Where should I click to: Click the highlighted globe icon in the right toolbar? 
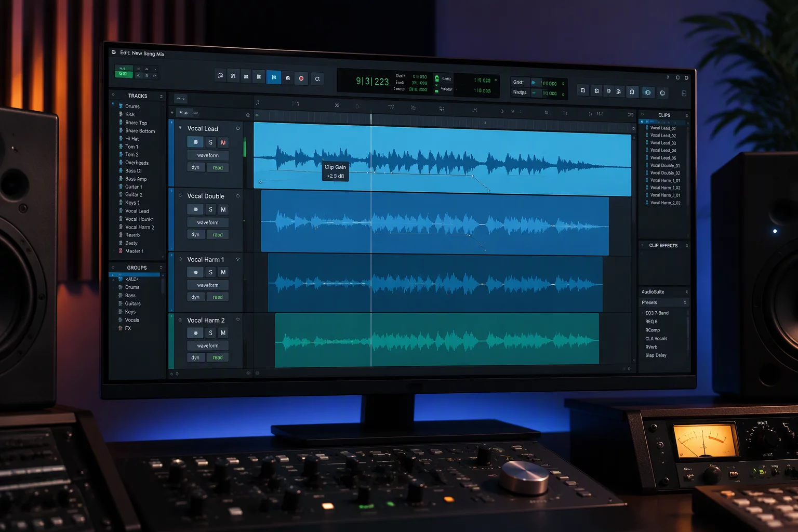click(647, 92)
